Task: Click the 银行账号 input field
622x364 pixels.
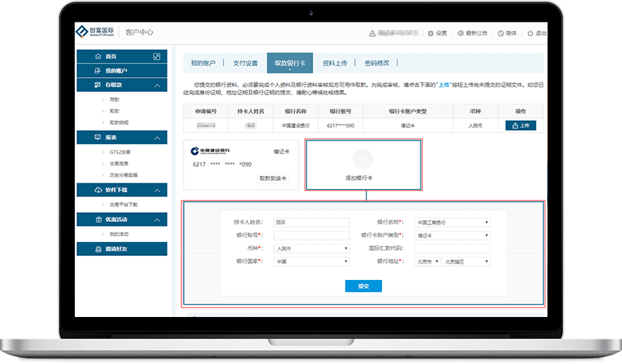Action: 312,235
